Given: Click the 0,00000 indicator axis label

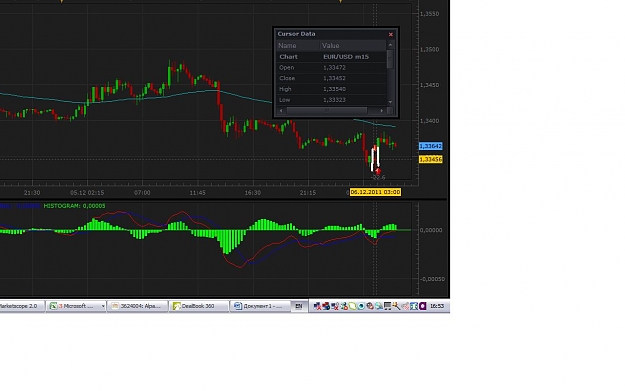Looking at the screenshot, I should (x=431, y=230).
